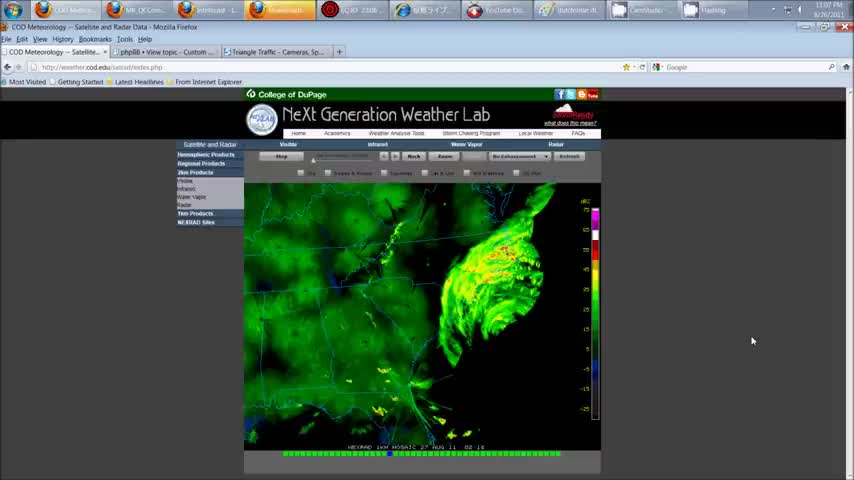Click the NEXLAB round logo

pyautogui.click(x=262, y=119)
